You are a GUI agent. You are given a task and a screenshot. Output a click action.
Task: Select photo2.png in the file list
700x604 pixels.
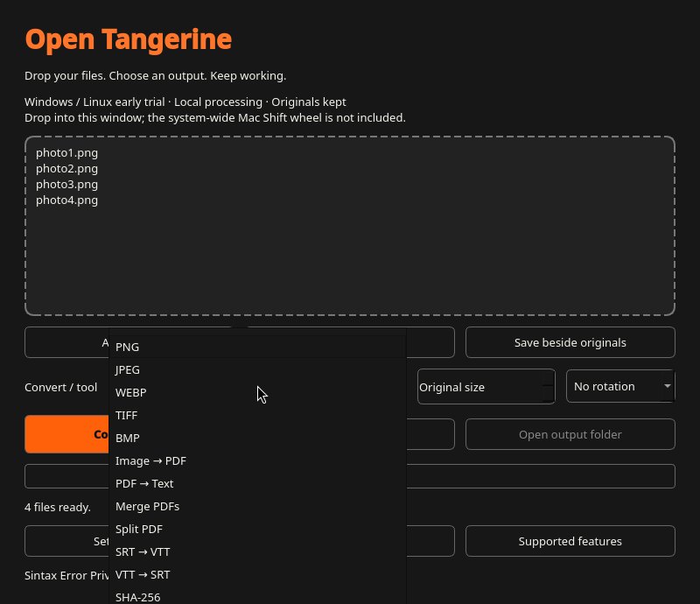coord(67,168)
